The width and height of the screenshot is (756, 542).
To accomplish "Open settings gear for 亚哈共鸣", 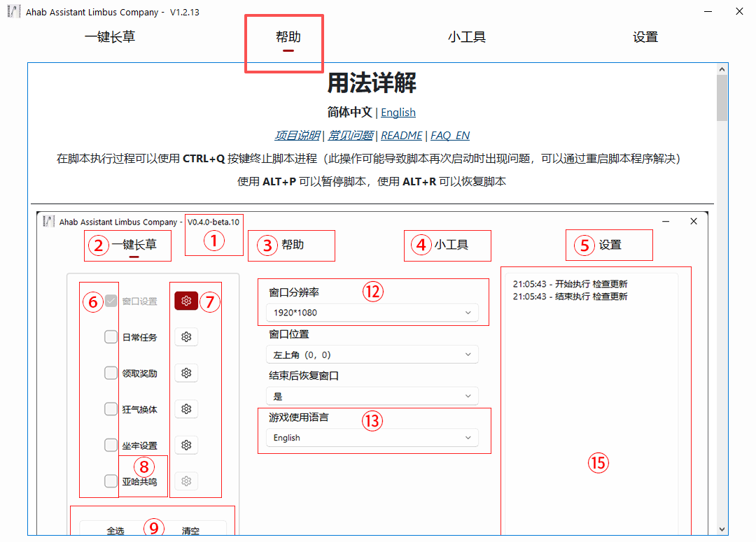I will 186,480.
